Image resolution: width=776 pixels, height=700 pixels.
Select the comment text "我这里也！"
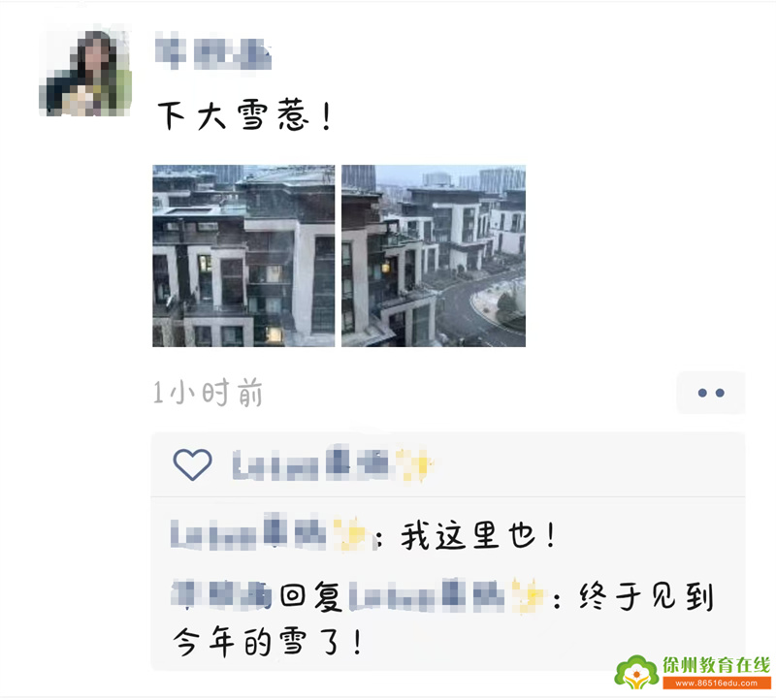(479, 535)
